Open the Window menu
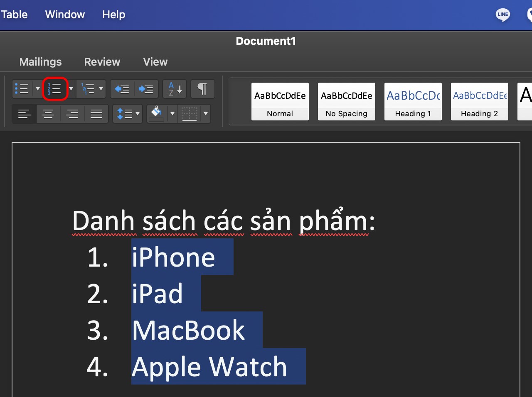 (x=65, y=15)
